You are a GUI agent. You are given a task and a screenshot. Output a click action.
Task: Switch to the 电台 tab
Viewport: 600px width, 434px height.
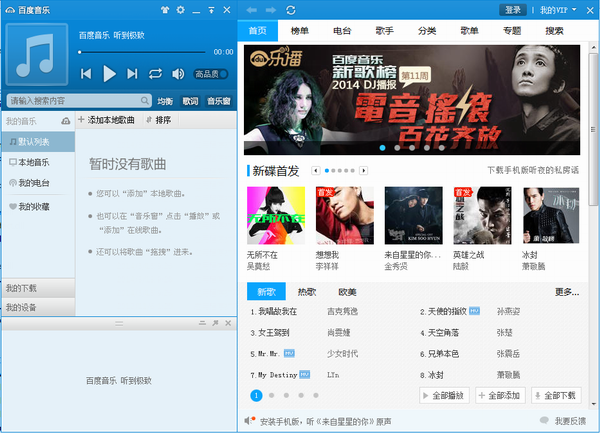click(x=342, y=31)
